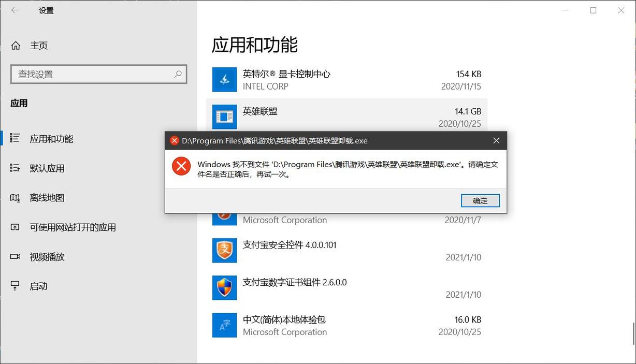Click the 英雄联盟 application icon
Screen dimensions: 636x364
[224, 117]
